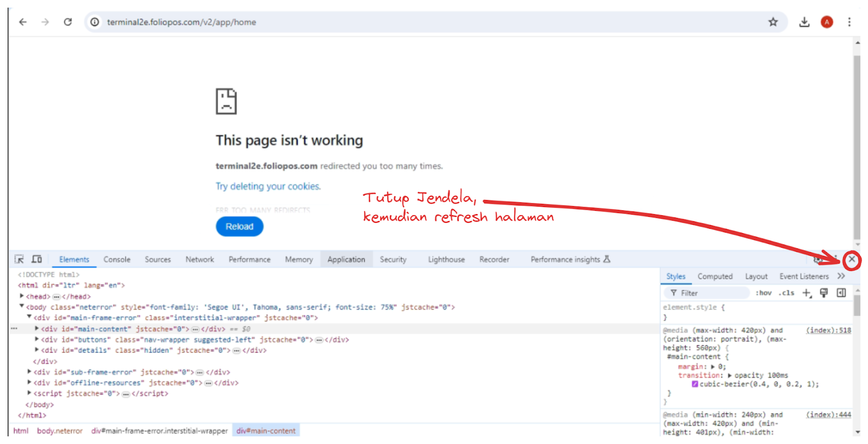868x444 pixels.
Task: Expand the transition opacity value triangle
Action: (730, 375)
